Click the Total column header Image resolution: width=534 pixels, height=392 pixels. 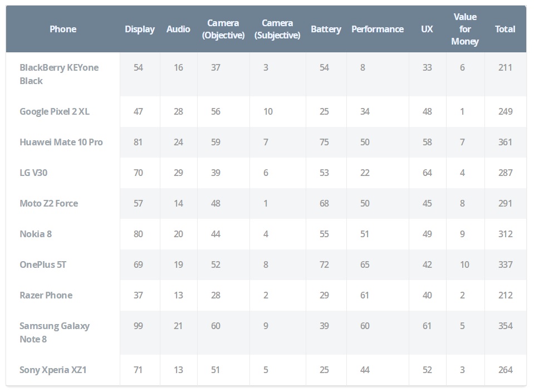(x=505, y=29)
